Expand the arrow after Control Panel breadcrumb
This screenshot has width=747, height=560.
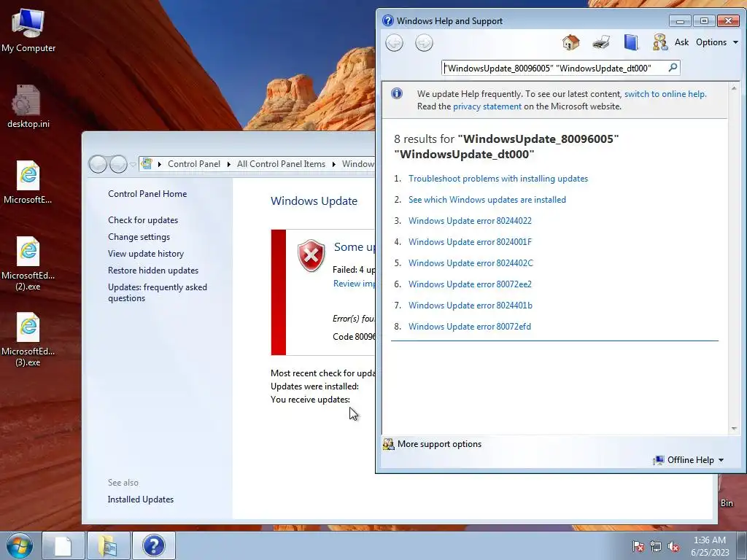(x=228, y=164)
